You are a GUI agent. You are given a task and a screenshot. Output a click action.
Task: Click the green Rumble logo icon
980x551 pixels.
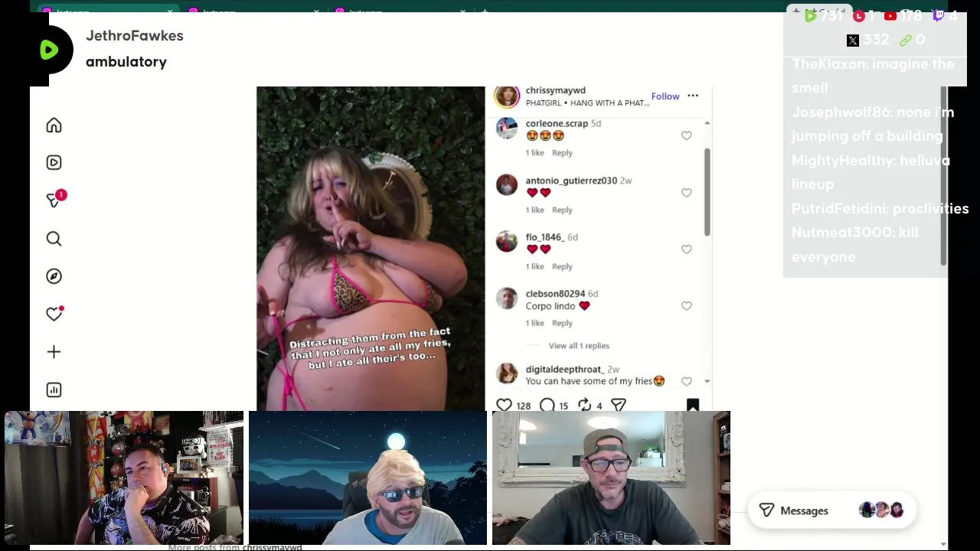(50, 50)
